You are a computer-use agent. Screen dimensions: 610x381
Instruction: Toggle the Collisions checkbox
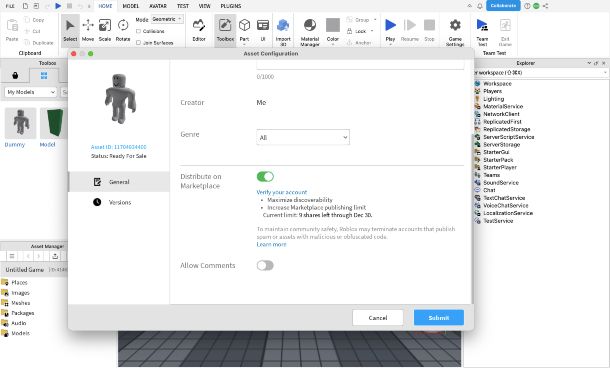point(138,31)
